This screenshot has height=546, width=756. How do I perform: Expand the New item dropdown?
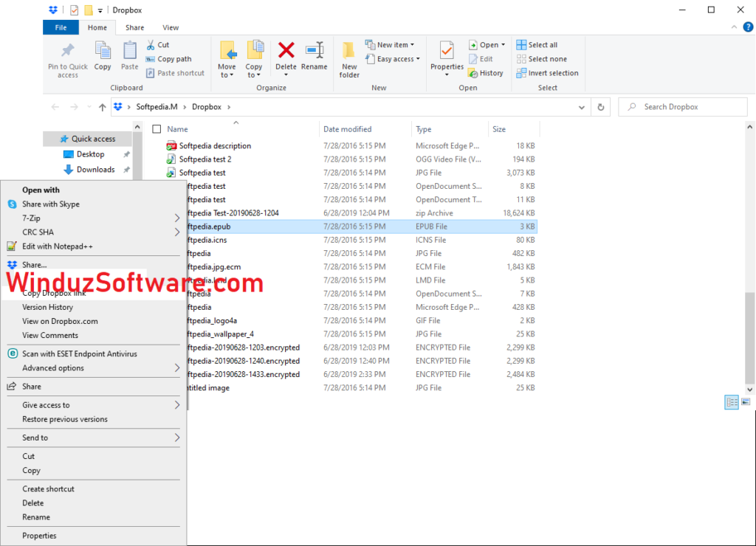pos(412,45)
